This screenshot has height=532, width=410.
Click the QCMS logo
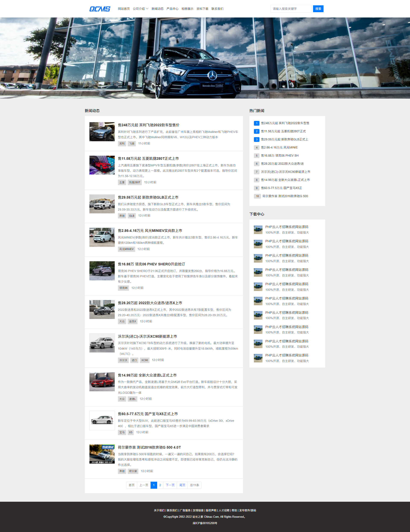click(100, 9)
